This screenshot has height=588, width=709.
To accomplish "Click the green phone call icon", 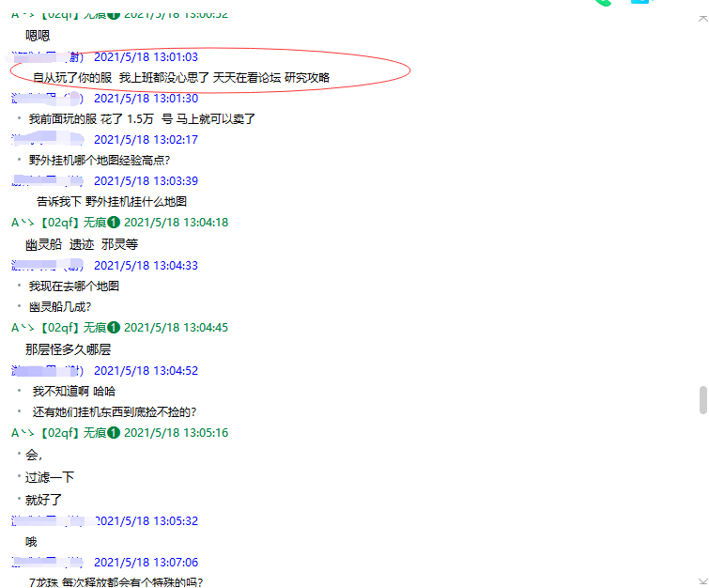I will 602,3.
